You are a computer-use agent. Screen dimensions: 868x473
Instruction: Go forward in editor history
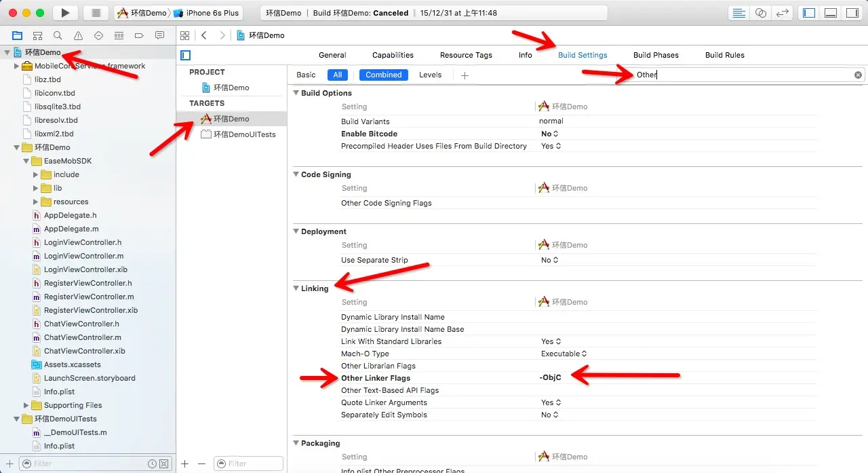[222, 35]
